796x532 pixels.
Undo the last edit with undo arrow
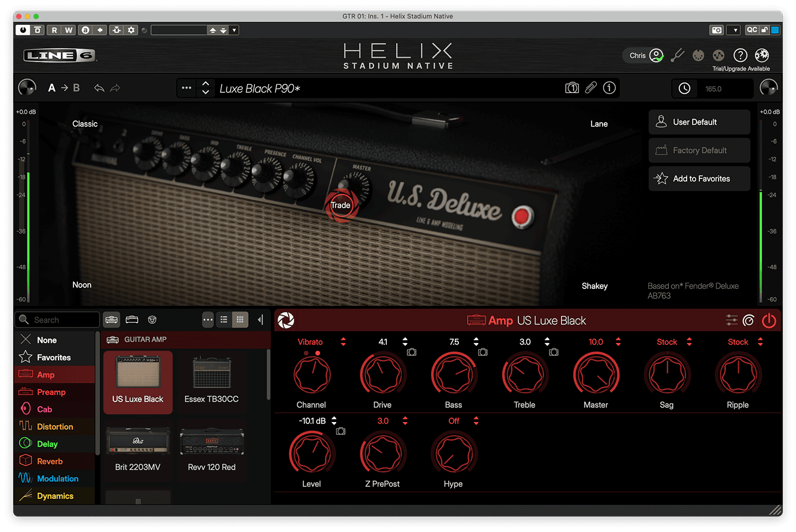coord(99,88)
